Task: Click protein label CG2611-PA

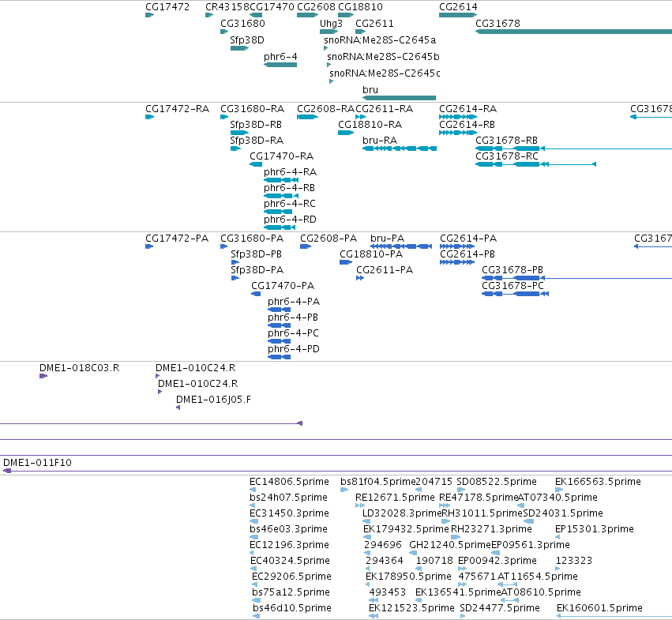Action: coord(385,270)
